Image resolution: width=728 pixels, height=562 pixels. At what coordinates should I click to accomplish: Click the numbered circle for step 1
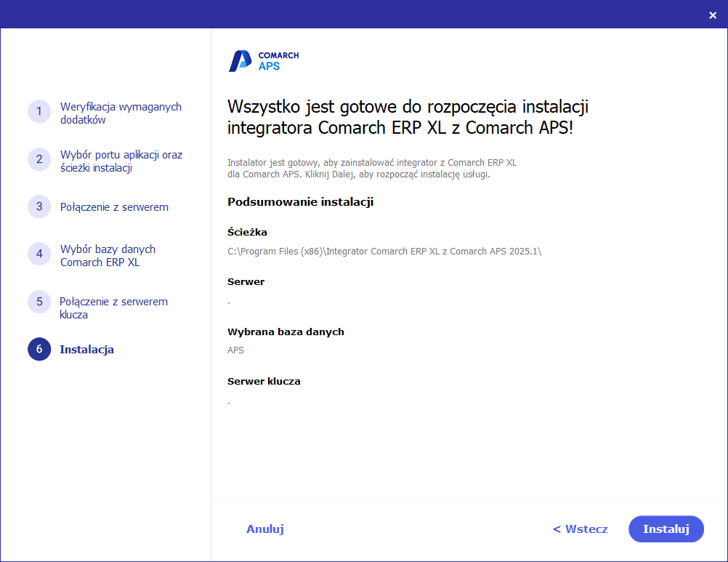(39, 111)
